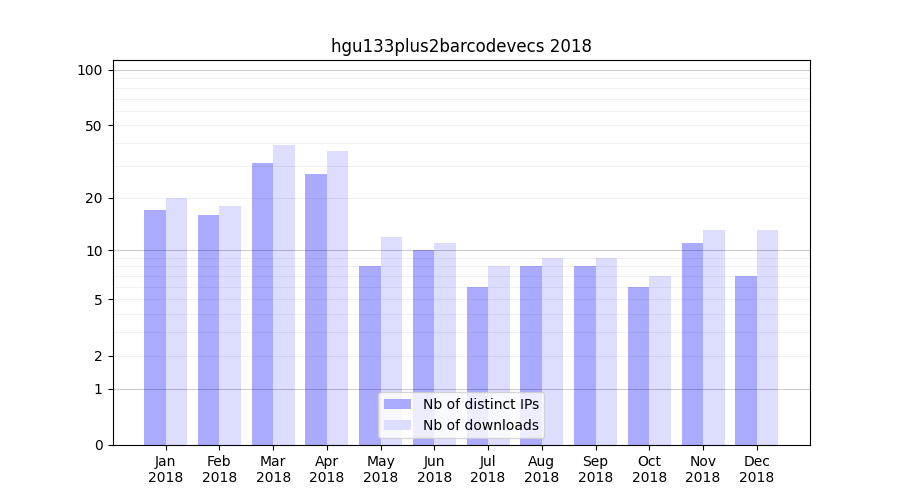The width and height of the screenshot is (900, 500).
Task: Click the 100 tick label on y-axis
Action: (90, 70)
